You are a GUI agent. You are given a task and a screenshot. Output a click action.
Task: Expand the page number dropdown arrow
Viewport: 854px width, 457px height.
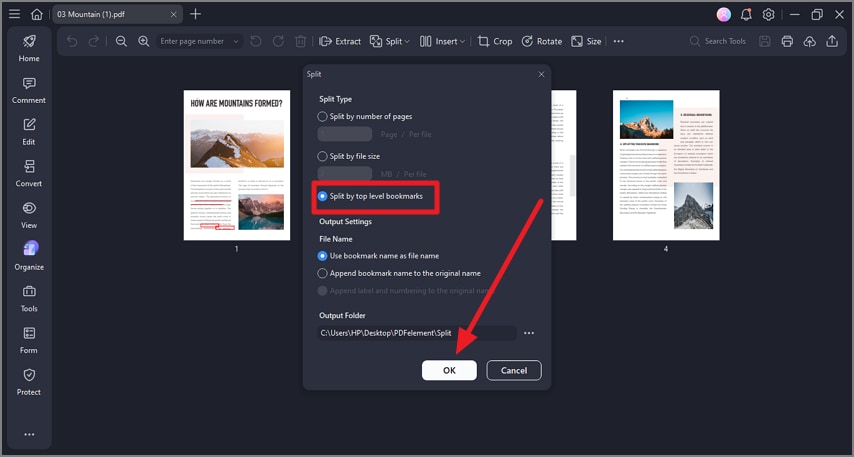point(236,41)
